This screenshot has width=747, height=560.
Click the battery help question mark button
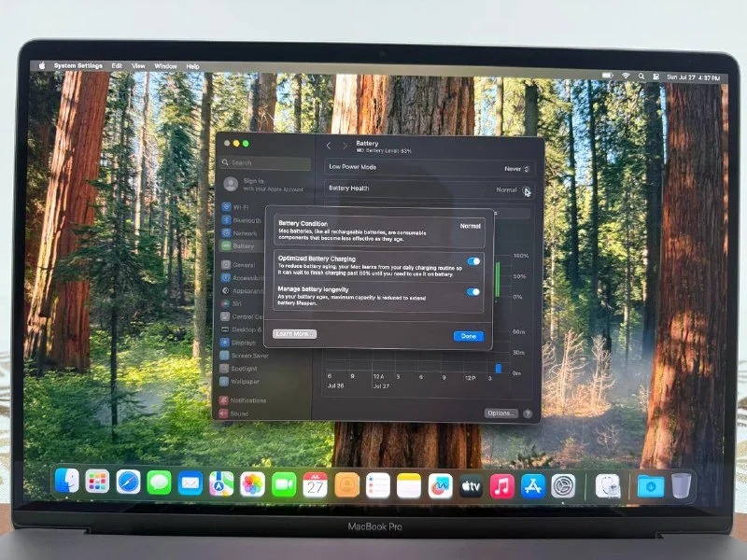click(528, 413)
